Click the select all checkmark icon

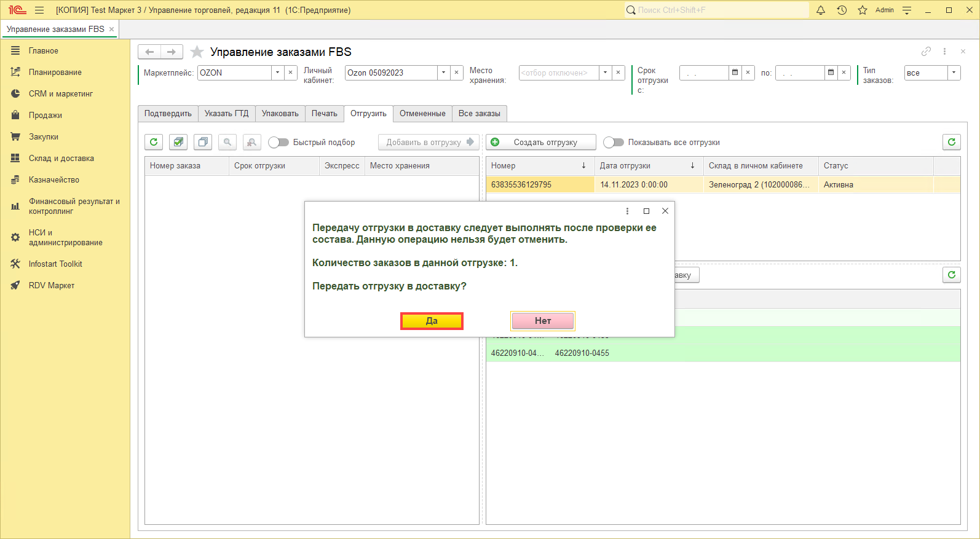pos(178,142)
